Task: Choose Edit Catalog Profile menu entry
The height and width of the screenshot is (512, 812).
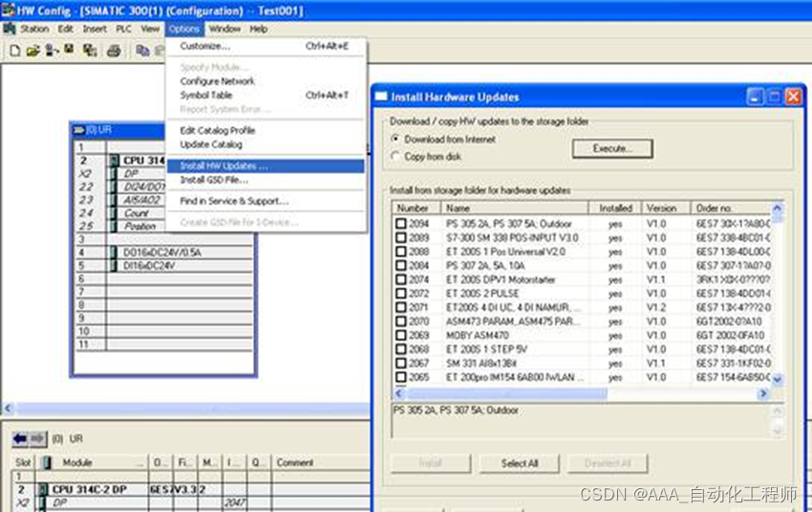Action: pos(266,131)
